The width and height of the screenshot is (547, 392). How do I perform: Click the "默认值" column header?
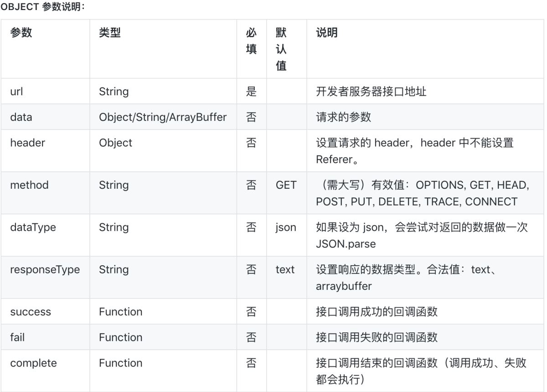(281, 49)
